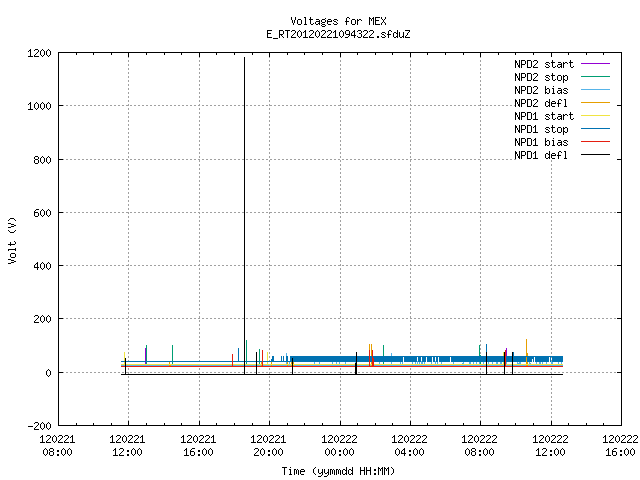The height and width of the screenshot is (480, 640).
Task: Click the dark blue NPD1 stop legend line
Action: pyautogui.click(x=595, y=129)
